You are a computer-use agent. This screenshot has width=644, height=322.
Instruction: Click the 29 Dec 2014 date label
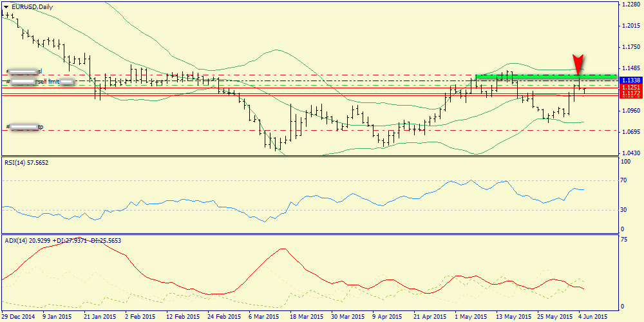[x=19, y=317]
